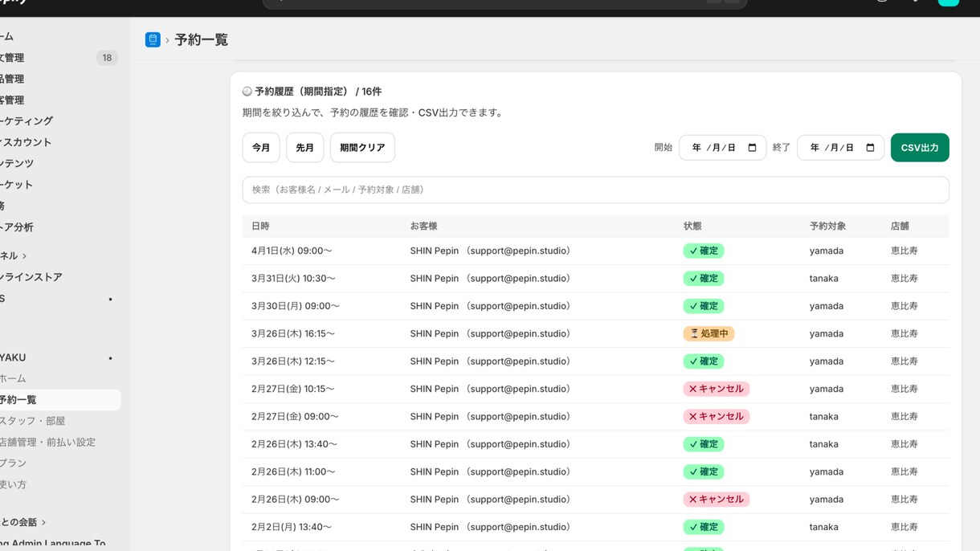The image size is (980, 551).
Task: Click the キャンセル badge for 2月27日 09:00
Action: 717,417
